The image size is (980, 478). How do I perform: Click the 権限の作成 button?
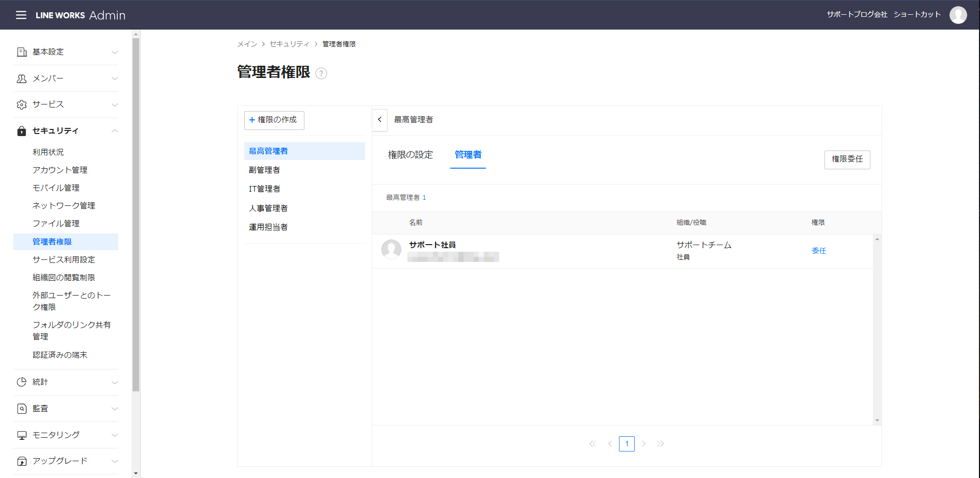coord(274,120)
